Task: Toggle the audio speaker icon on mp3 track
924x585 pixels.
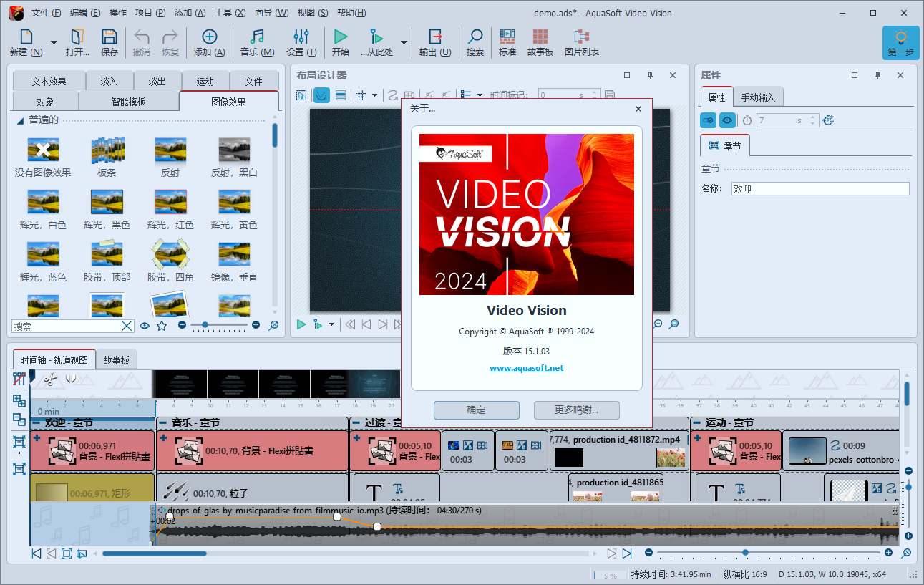Action: (162, 511)
